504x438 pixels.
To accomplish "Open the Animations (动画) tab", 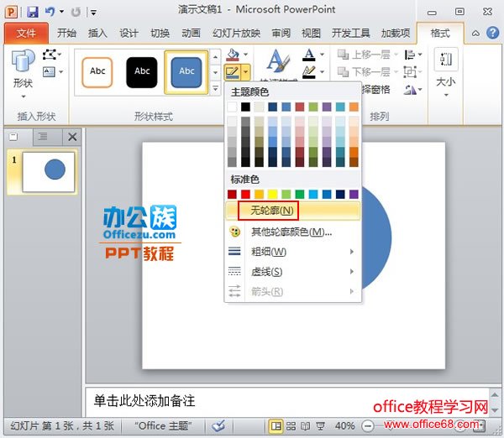I will click(191, 33).
